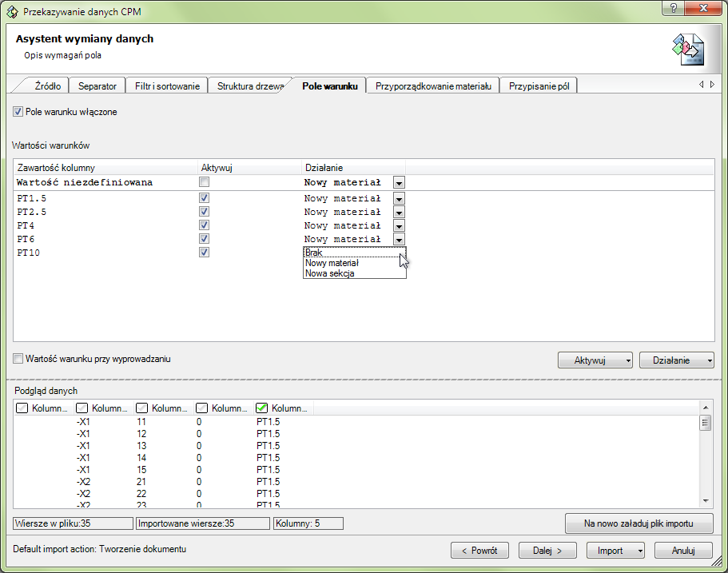Sort by 'Zawartość kolumny' header
Viewport: 728px width, 573px height.
(x=105, y=168)
